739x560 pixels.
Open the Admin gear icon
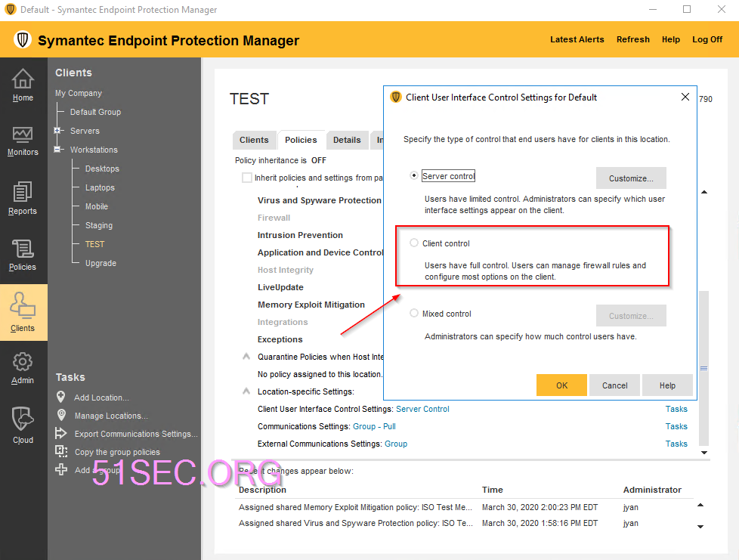(23, 362)
